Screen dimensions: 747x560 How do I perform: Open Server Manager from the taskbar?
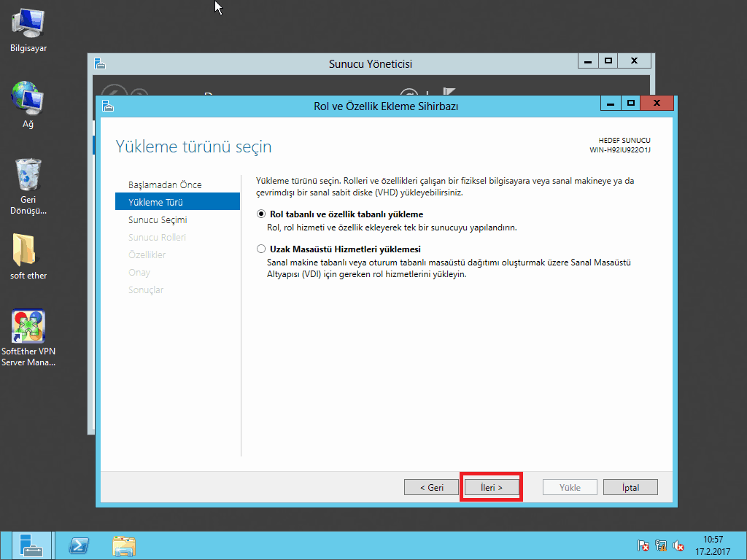[x=31, y=545]
